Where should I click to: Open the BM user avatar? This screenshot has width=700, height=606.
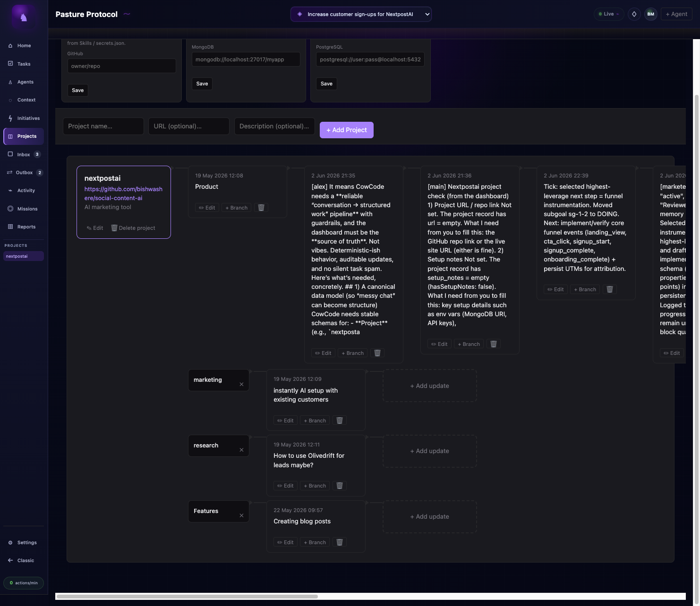point(651,14)
